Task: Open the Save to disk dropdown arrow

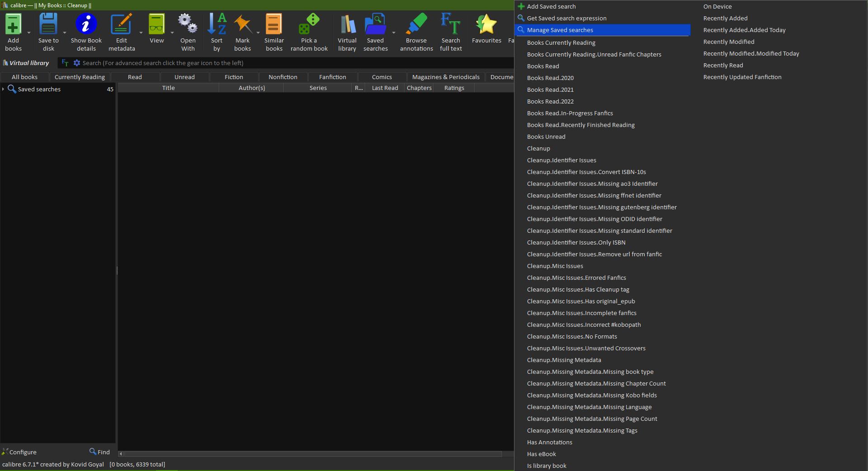Action: click(x=65, y=33)
